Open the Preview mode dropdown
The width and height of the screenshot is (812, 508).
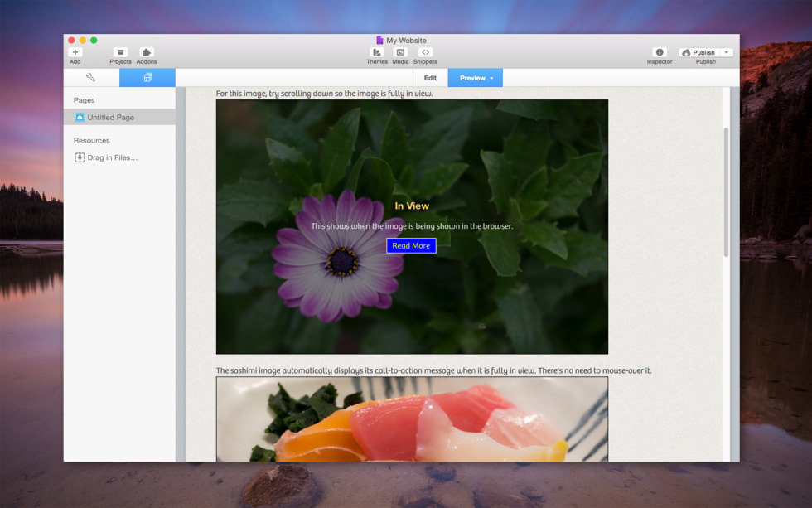476,78
